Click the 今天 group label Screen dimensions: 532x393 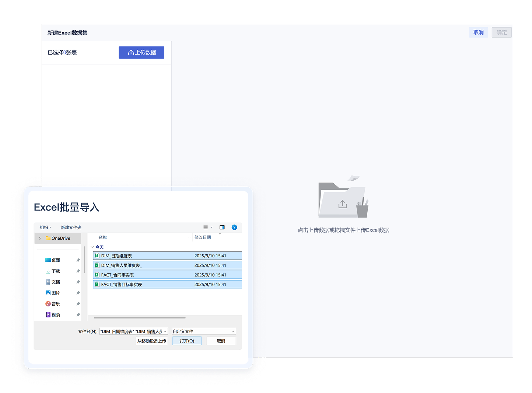coord(99,247)
